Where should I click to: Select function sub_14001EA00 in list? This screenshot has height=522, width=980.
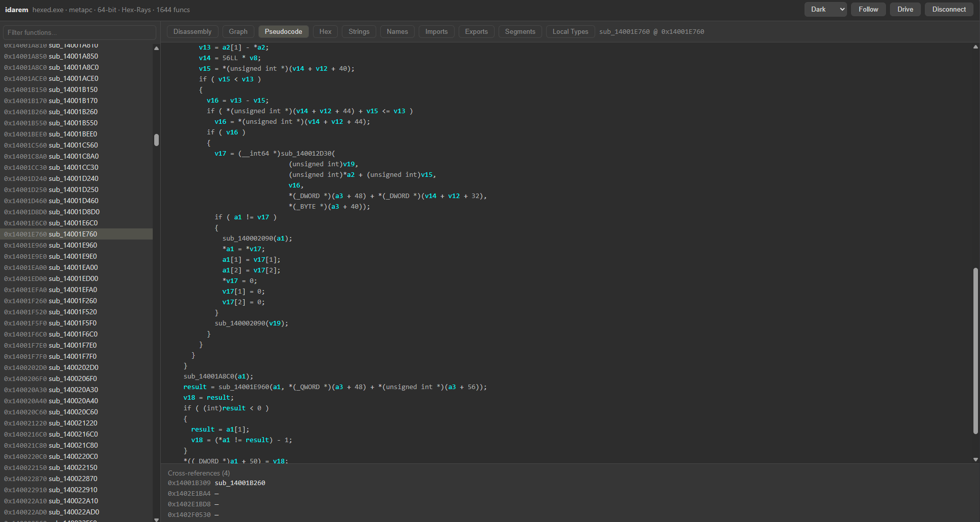[x=76, y=267]
